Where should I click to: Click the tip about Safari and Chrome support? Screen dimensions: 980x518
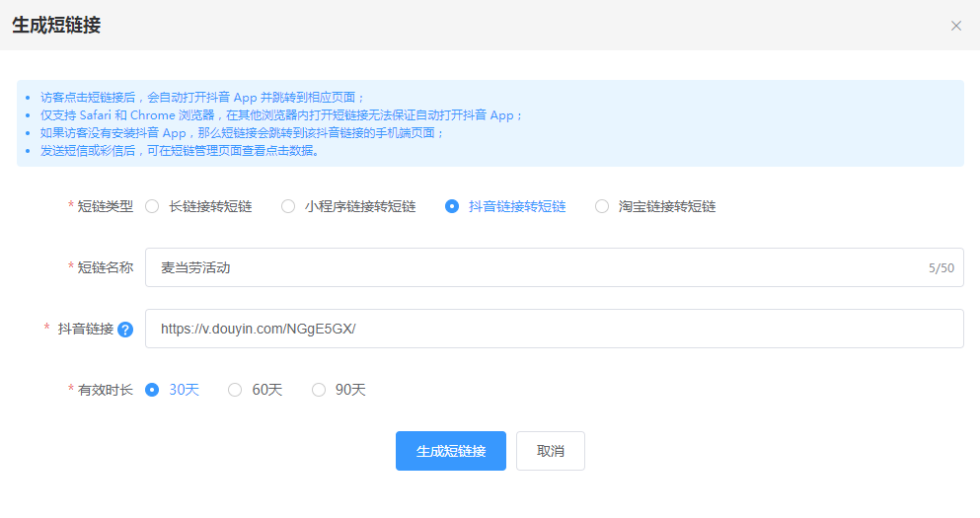point(281,115)
